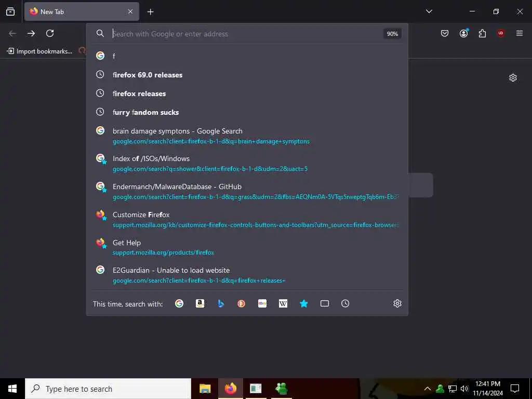
Task: Open the Windows Start menu
Action: 12,389
